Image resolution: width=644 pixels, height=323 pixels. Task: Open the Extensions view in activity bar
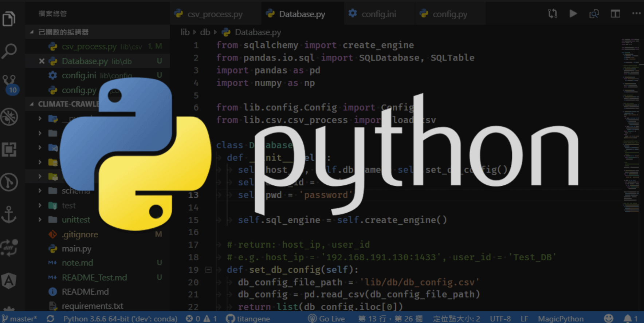9,149
